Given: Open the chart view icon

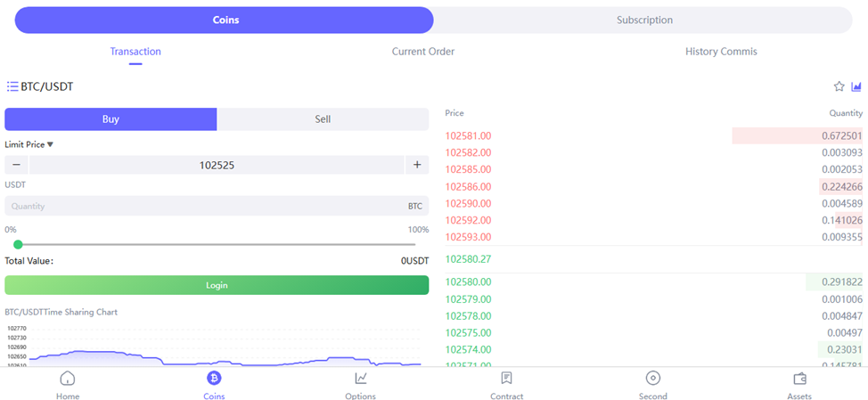Looking at the screenshot, I should pyautogui.click(x=856, y=86).
